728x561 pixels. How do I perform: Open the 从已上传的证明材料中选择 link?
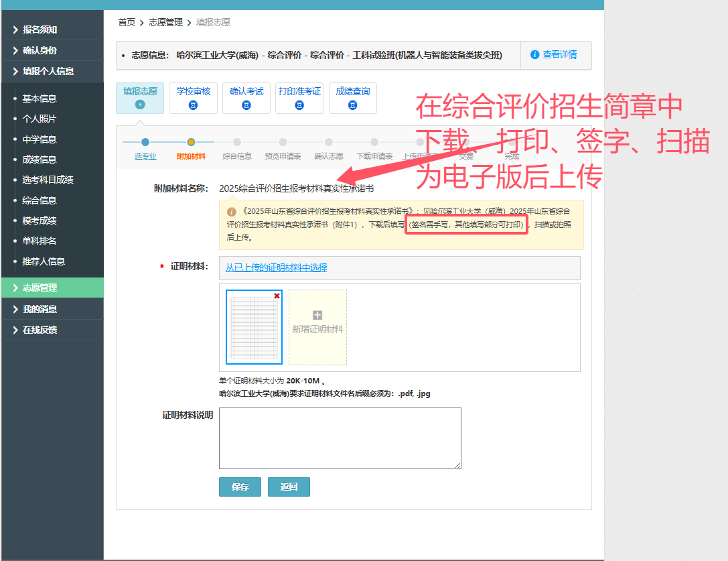click(276, 267)
